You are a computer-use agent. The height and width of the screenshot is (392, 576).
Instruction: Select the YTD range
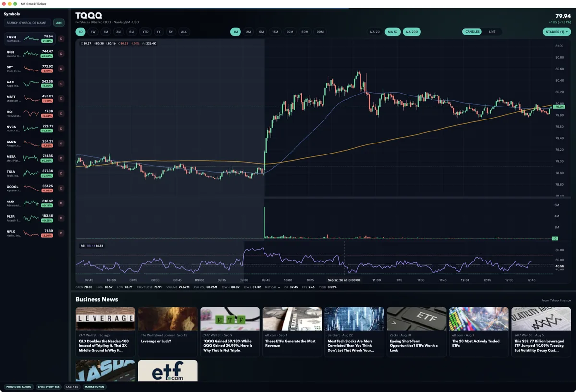pyautogui.click(x=145, y=32)
